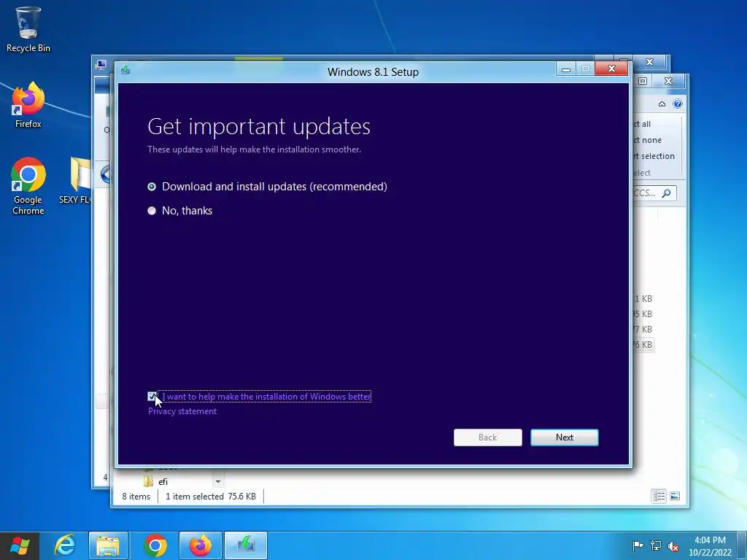
Task: Click the 8 items status text
Action: tap(136, 496)
